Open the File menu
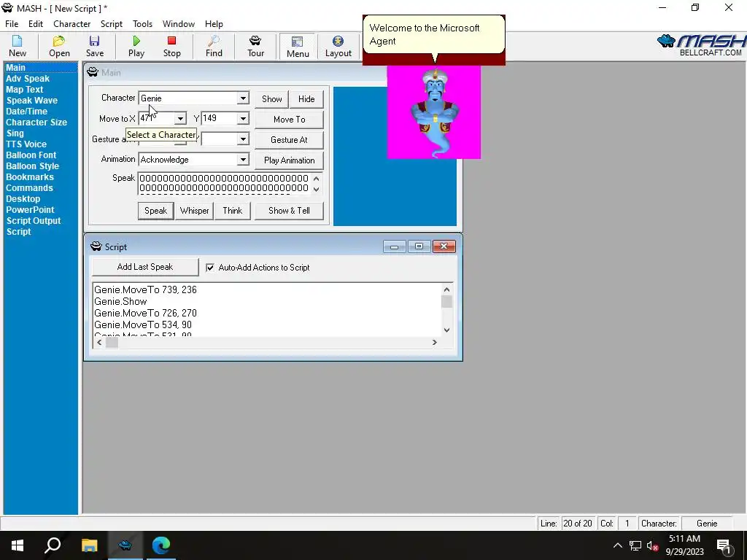This screenshot has height=560, width=747. [12, 24]
